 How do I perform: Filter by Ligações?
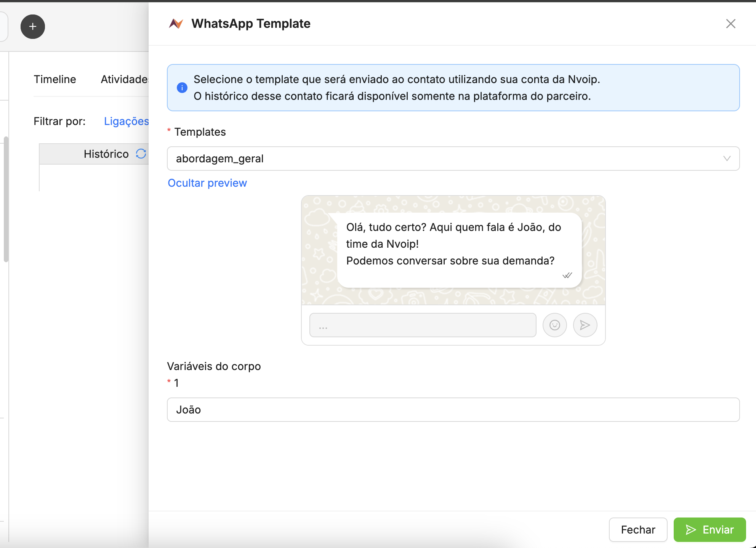126,121
